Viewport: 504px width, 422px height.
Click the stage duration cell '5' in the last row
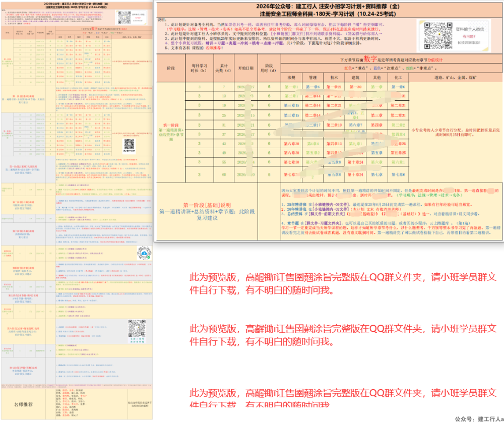269,174
